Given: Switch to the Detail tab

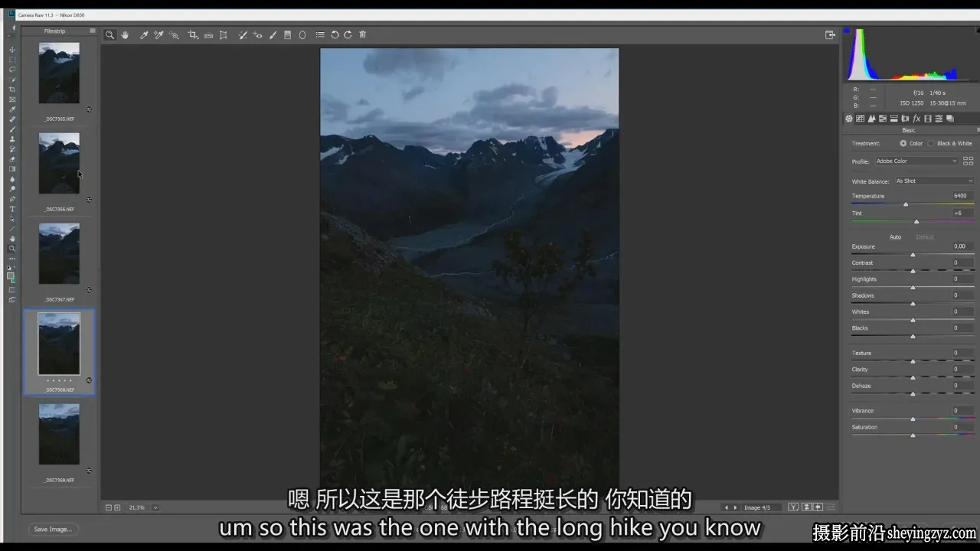Looking at the screenshot, I should (871, 119).
